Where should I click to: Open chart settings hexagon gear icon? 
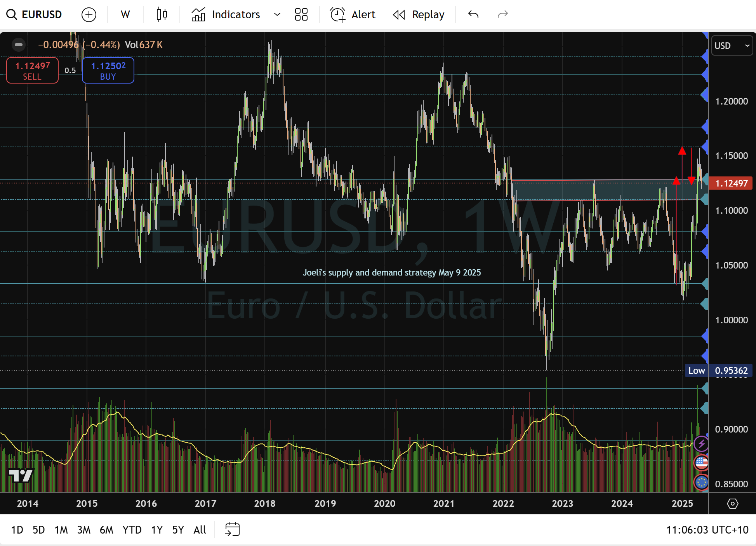click(x=732, y=504)
